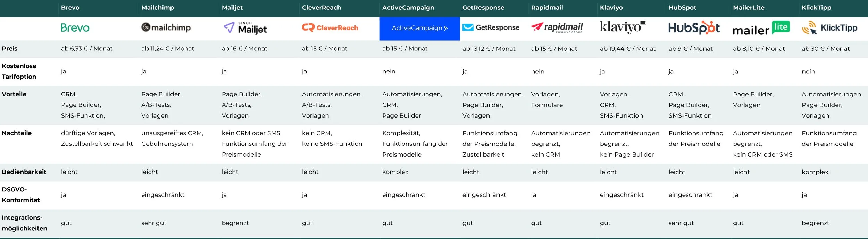Click HubSpot's 'sehr gut' integrations cell
The height and width of the screenshot is (239, 868).
[x=681, y=223]
